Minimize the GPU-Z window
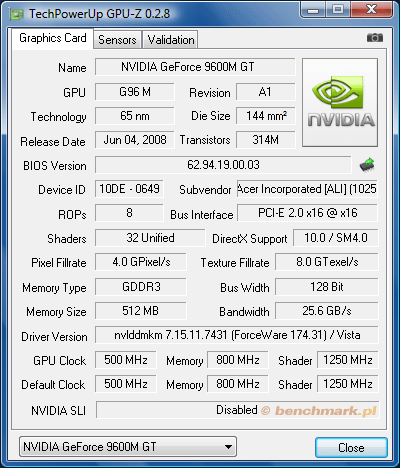The image size is (400, 468). (312, 10)
